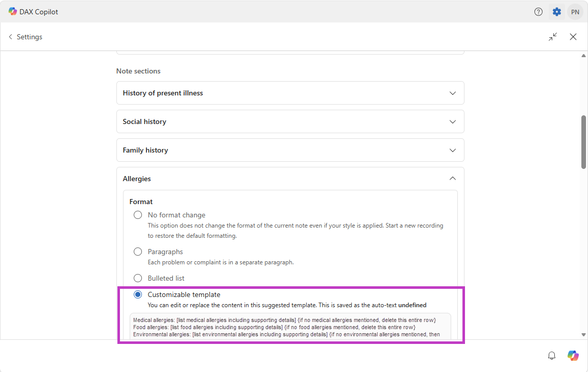Click inside the allergies template text box
This screenshot has width=588, height=372.
coord(290,327)
